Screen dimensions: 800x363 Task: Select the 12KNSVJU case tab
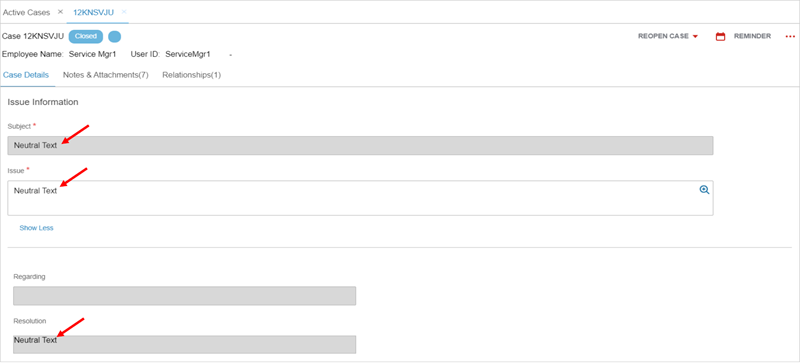(93, 11)
